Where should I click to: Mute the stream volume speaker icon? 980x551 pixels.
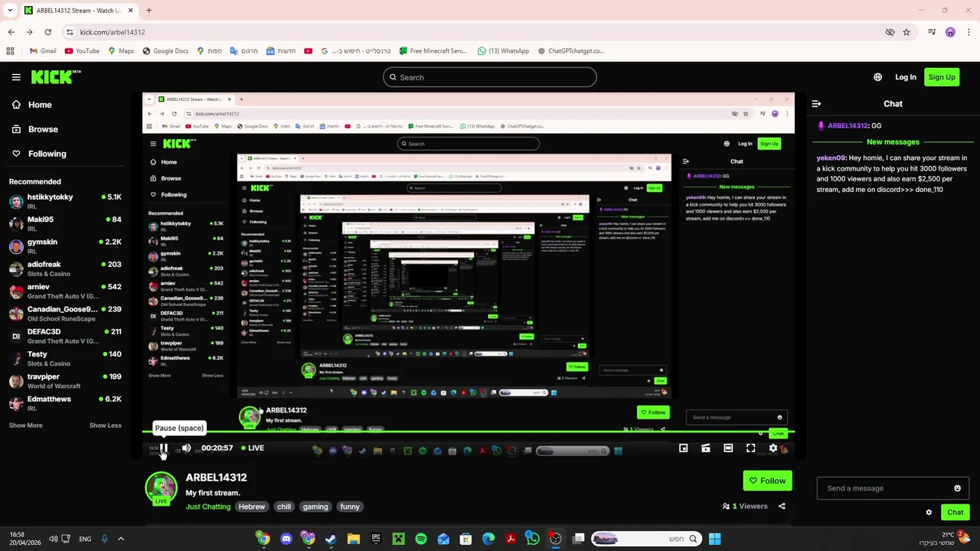[186, 448]
